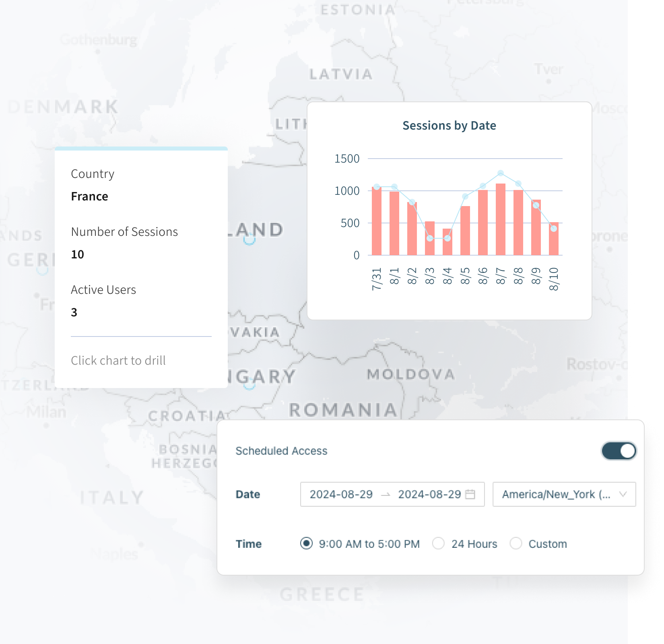Click the calendar icon in the date field
The height and width of the screenshot is (644, 664).
[470, 494]
